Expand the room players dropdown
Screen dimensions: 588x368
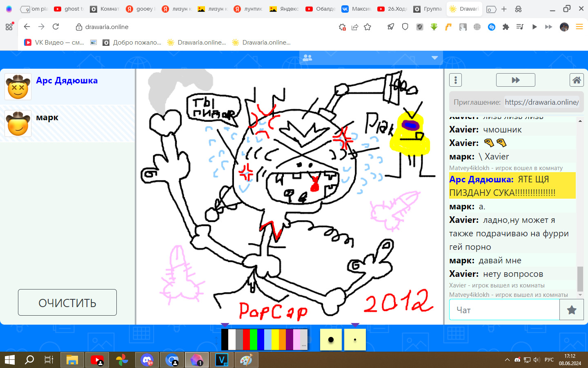pyautogui.click(x=434, y=58)
